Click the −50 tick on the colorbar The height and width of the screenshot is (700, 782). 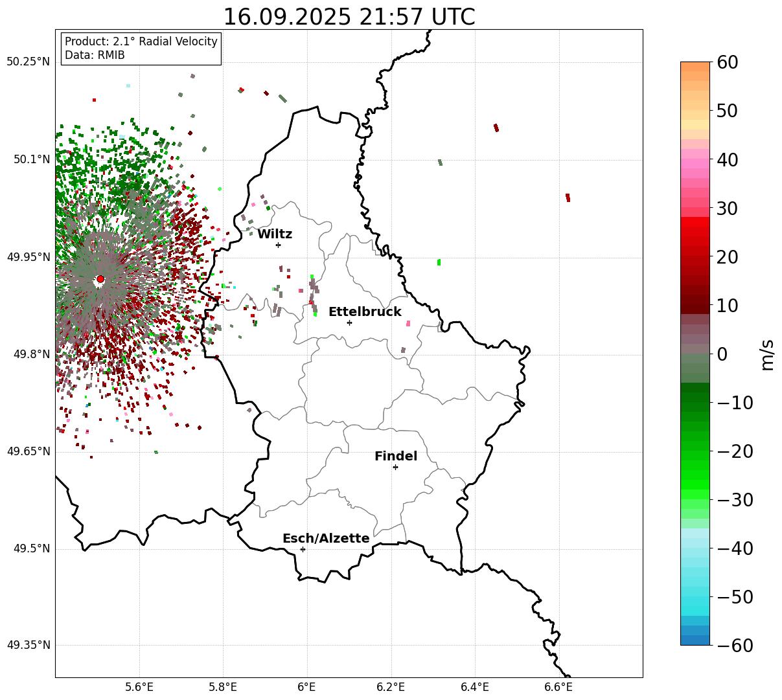point(734,596)
